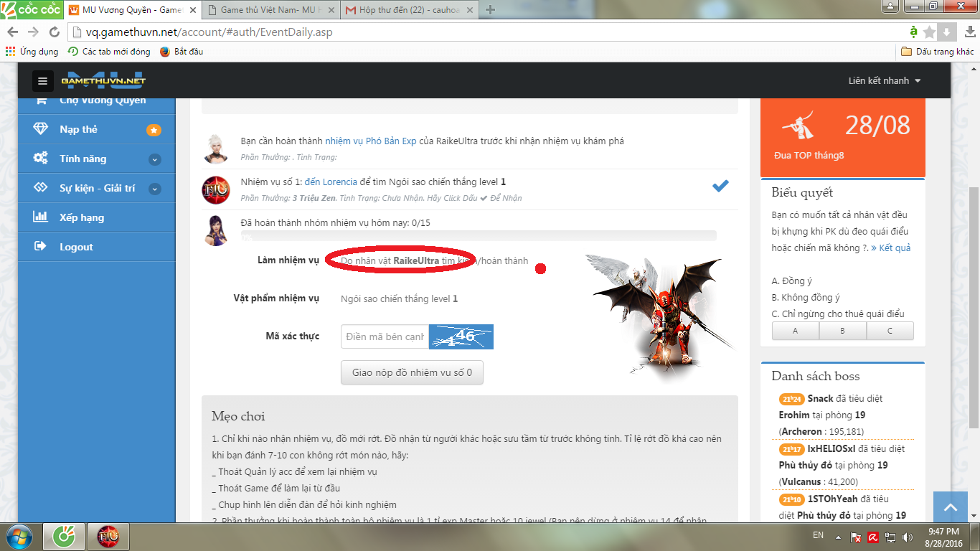Click the blue checkmark to accept mission

click(720, 186)
